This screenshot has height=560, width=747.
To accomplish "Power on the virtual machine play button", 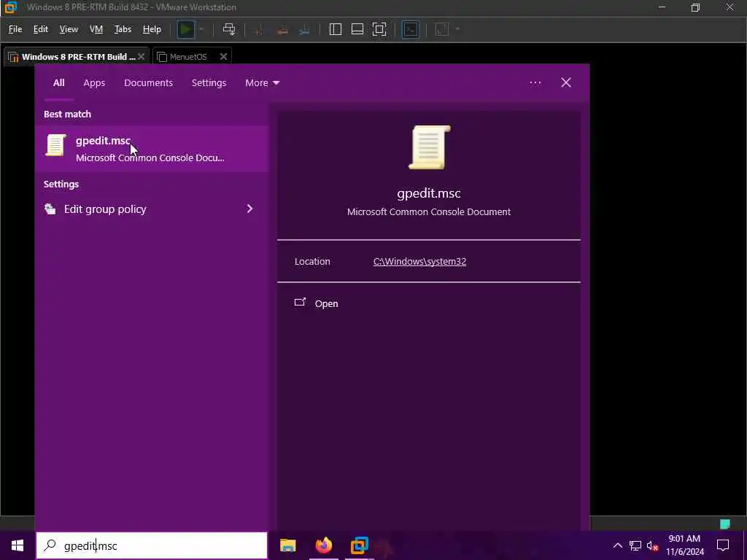I will pos(186,29).
